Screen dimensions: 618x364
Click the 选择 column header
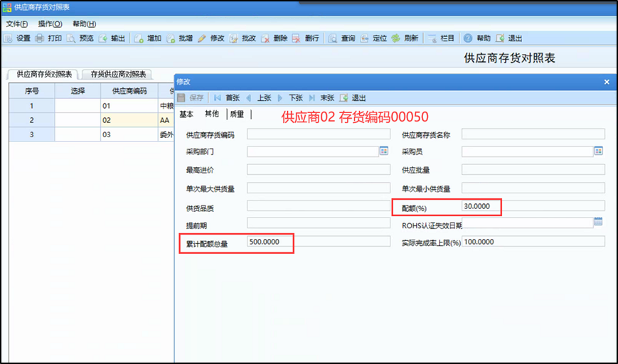pos(78,91)
